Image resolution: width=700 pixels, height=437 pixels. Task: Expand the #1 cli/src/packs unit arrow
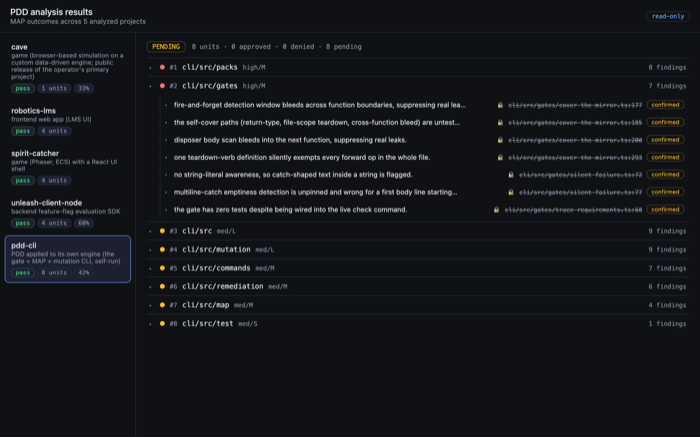[x=150, y=67]
